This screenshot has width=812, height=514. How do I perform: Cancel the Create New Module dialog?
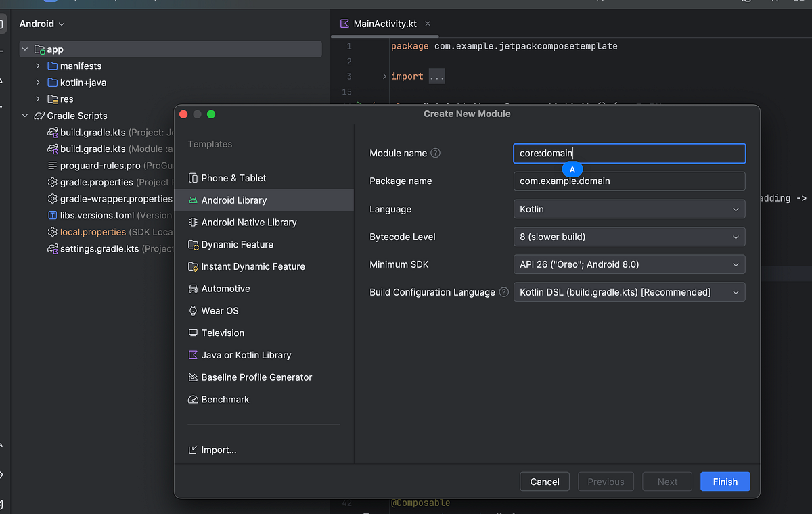click(544, 482)
